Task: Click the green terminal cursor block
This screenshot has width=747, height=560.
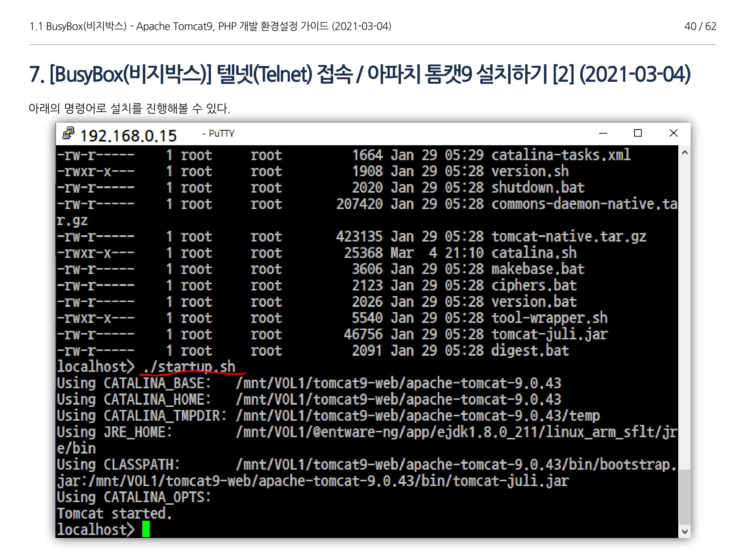Action: coord(146,529)
